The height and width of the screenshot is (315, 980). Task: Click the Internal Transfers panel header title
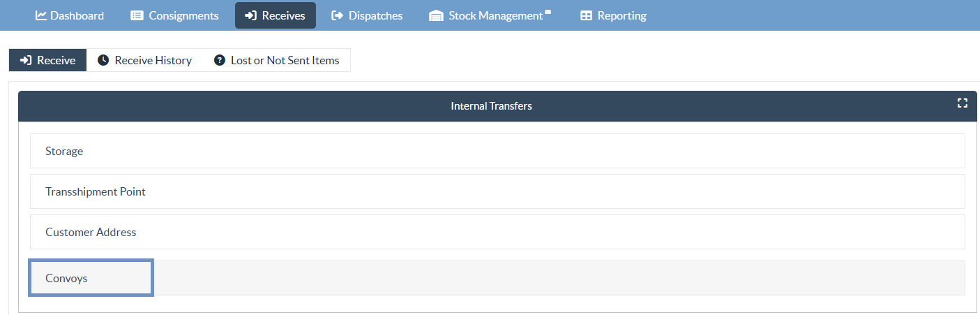[491, 106]
